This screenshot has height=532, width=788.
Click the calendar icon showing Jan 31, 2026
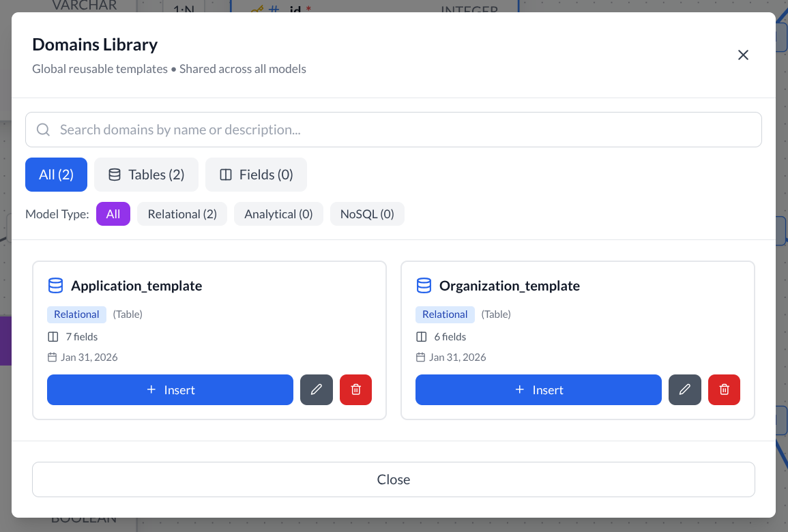click(x=53, y=357)
